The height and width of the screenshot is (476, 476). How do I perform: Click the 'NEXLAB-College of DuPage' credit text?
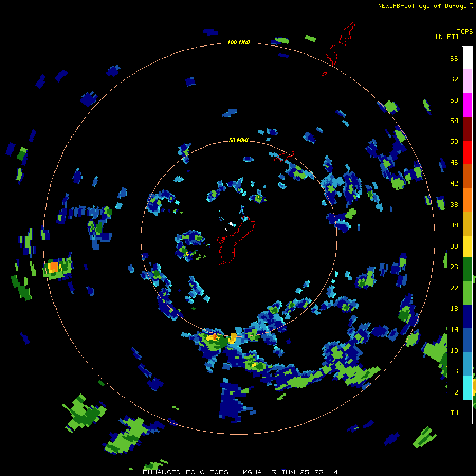click(x=422, y=6)
